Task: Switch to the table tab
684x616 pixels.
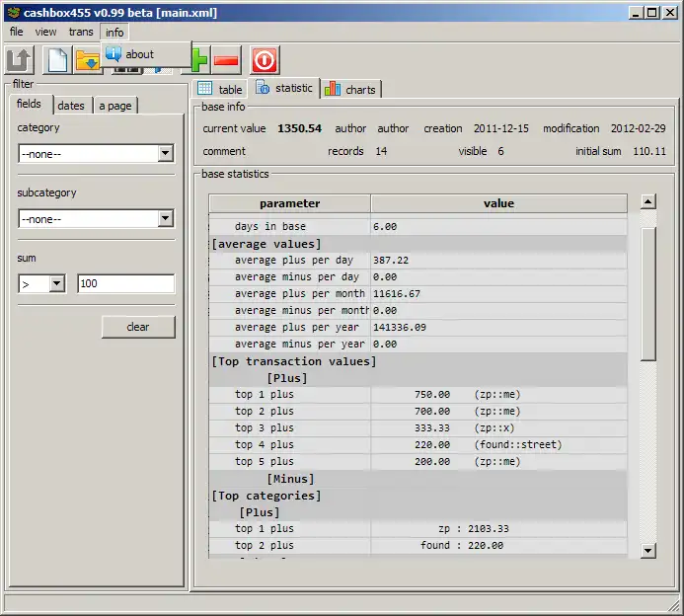Action: coord(219,89)
